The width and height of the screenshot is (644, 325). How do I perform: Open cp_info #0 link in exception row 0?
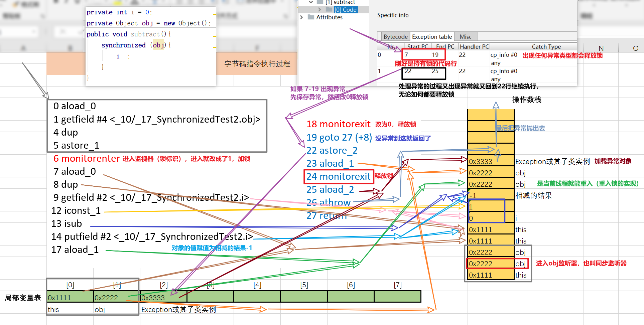click(504, 55)
